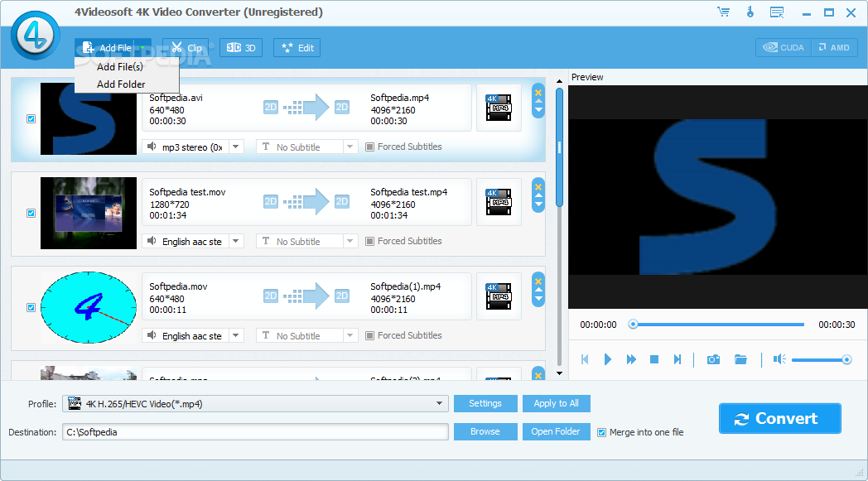Uncheck the Softpedia.avi file checkbox

tap(31, 118)
